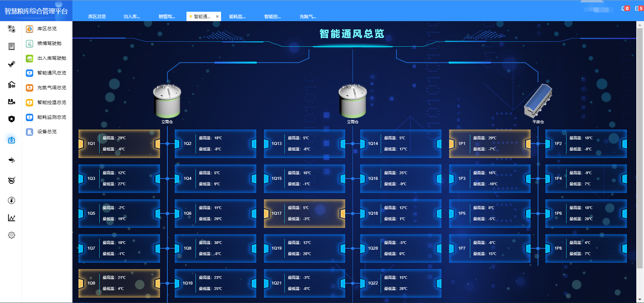Click the thermometer gauge sidebar icon
The height and width of the screenshot is (303, 644).
point(11,200)
